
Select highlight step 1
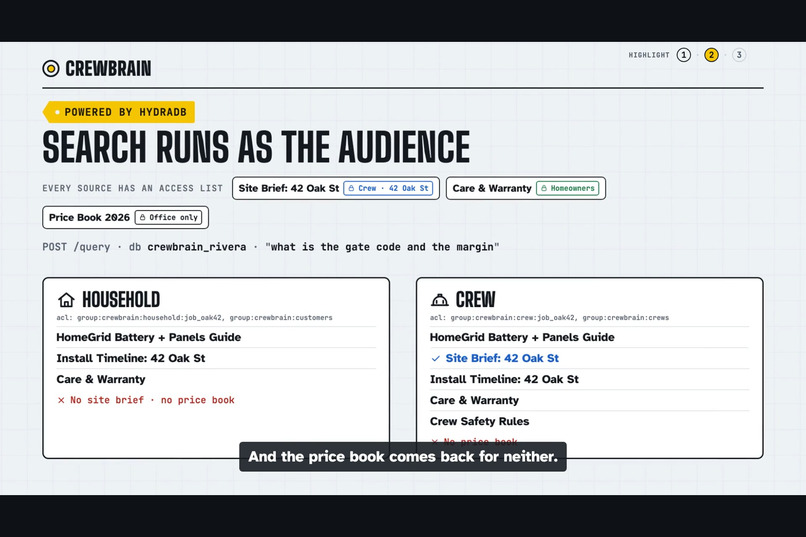(x=683, y=55)
